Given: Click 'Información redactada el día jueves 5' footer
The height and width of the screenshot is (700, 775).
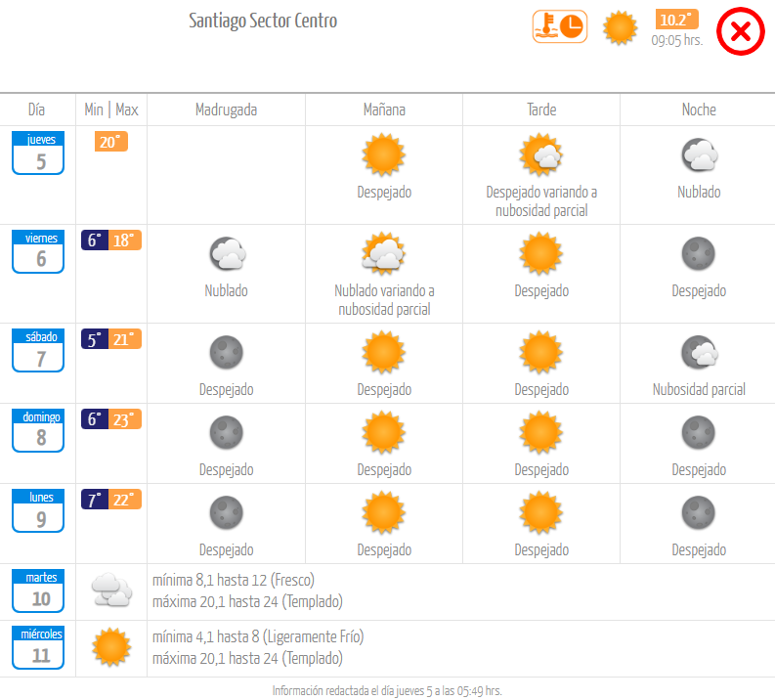Looking at the screenshot, I should pos(387,690).
